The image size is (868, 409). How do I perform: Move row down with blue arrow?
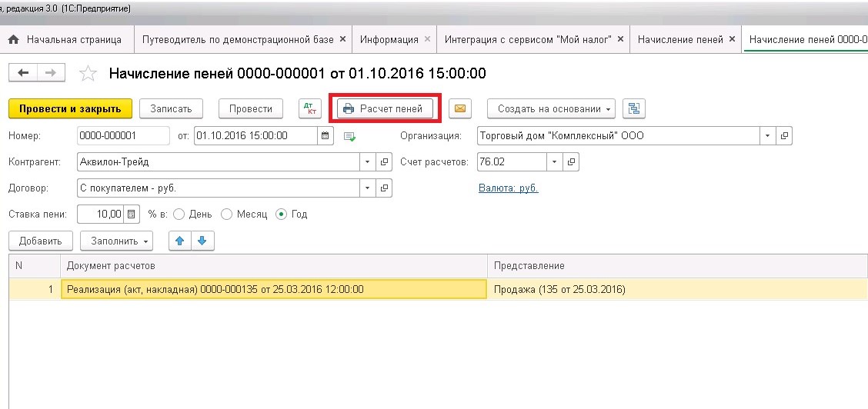tap(202, 241)
